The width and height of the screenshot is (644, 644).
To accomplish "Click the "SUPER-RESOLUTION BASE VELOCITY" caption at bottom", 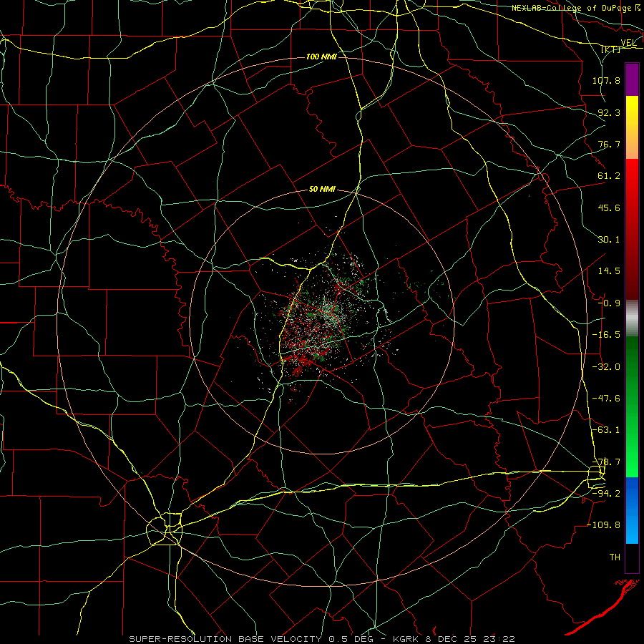I will point(225,639).
